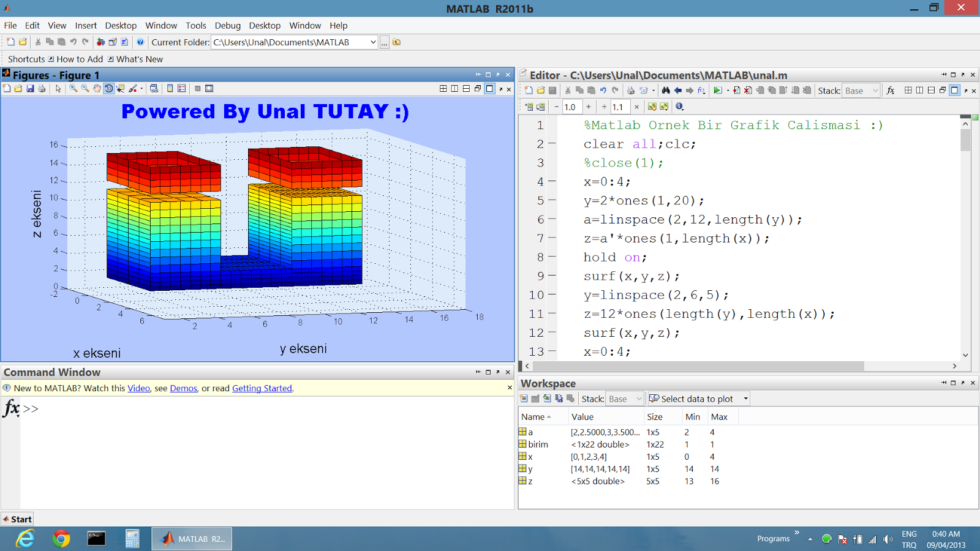Select the Edit Plot arrow tool
Image resolution: width=980 pixels, height=551 pixels.
[x=58, y=89]
